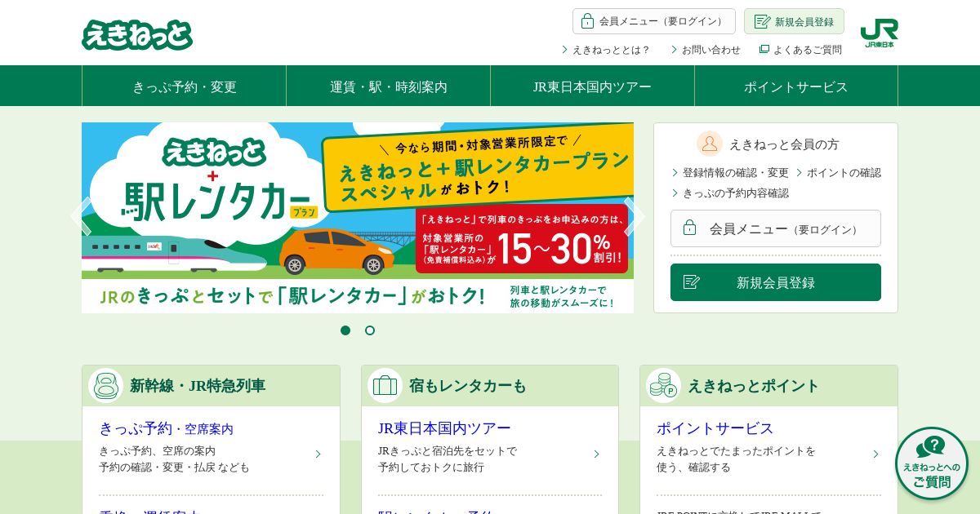Click the header 会員メニュー（要ログイン） button
This screenshot has height=514, width=980.
tap(654, 21)
